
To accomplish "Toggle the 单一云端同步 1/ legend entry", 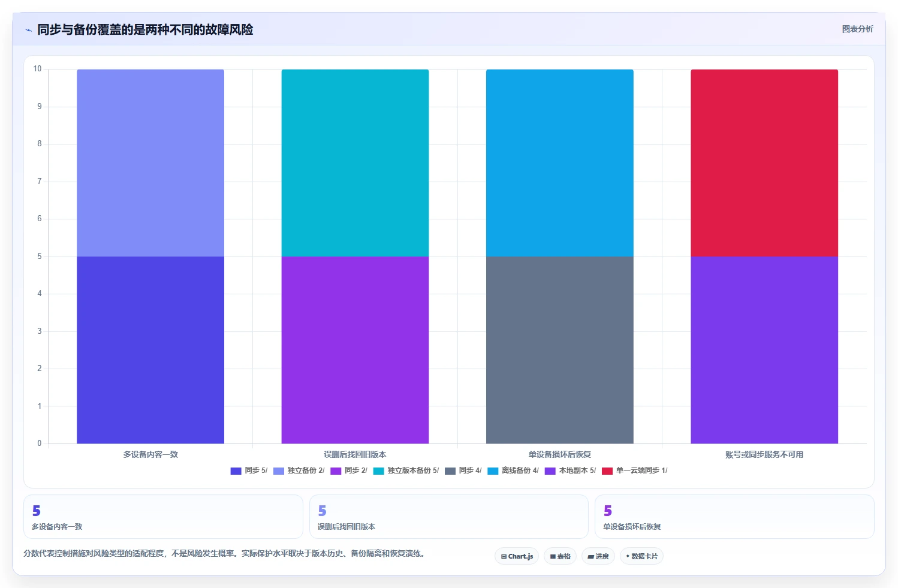I will (634, 471).
